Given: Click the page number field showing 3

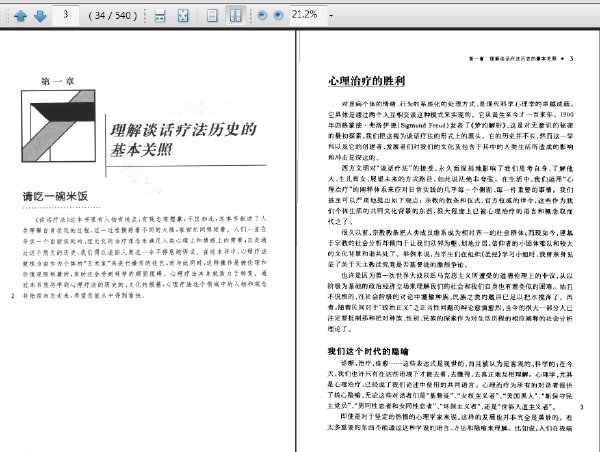Looking at the screenshot, I should coord(66,15).
